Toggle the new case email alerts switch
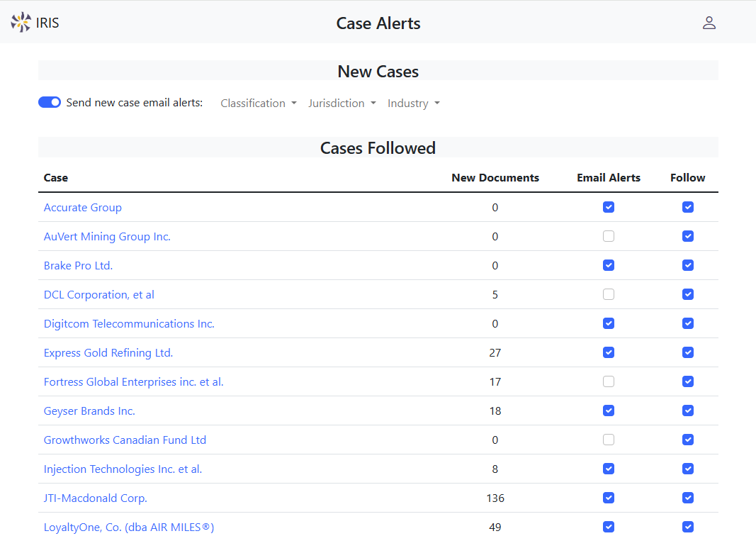 click(50, 102)
